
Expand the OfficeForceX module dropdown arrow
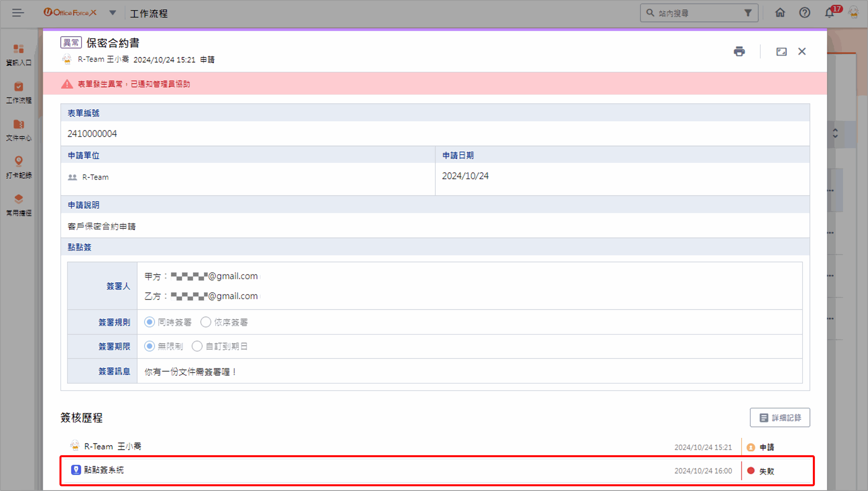[113, 13]
